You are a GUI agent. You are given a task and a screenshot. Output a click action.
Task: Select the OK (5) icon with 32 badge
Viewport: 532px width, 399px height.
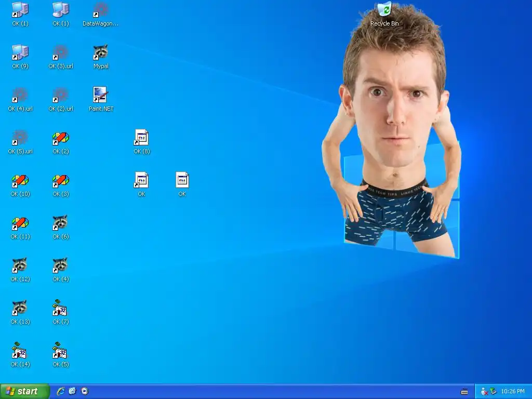coord(61,355)
